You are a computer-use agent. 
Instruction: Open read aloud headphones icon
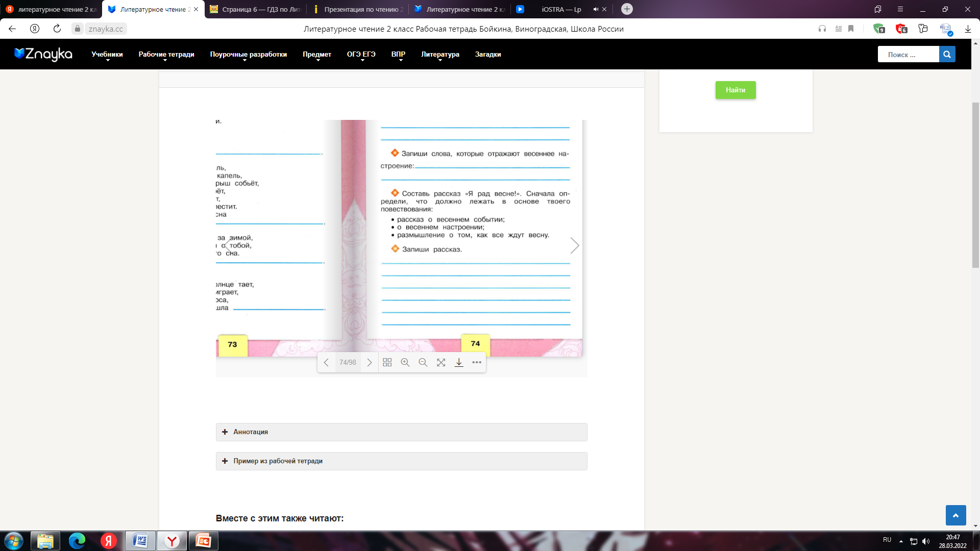822,29
